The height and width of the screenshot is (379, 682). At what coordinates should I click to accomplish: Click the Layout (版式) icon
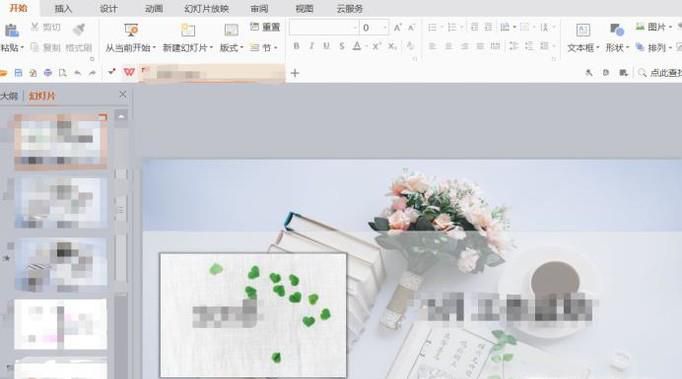(x=231, y=30)
